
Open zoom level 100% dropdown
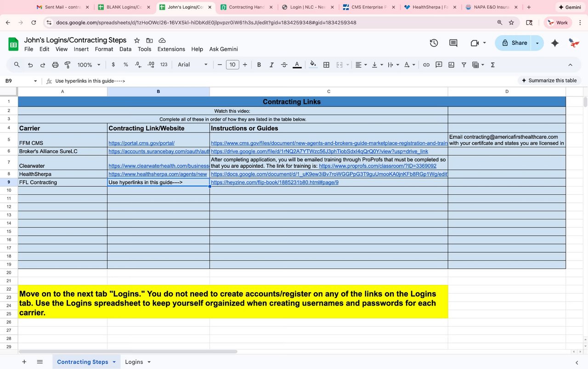pyautogui.click(x=88, y=65)
